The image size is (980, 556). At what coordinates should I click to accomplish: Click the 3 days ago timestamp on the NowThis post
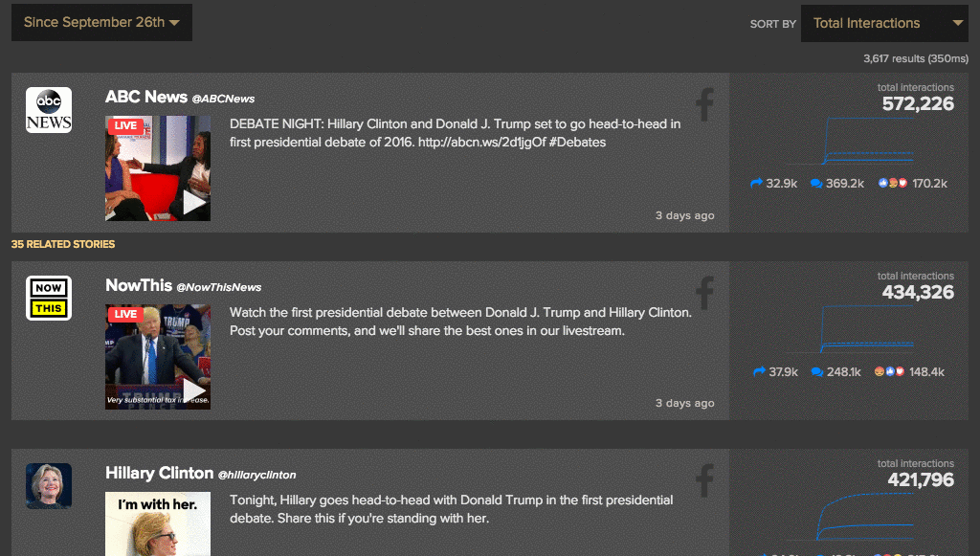pyautogui.click(x=684, y=403)
